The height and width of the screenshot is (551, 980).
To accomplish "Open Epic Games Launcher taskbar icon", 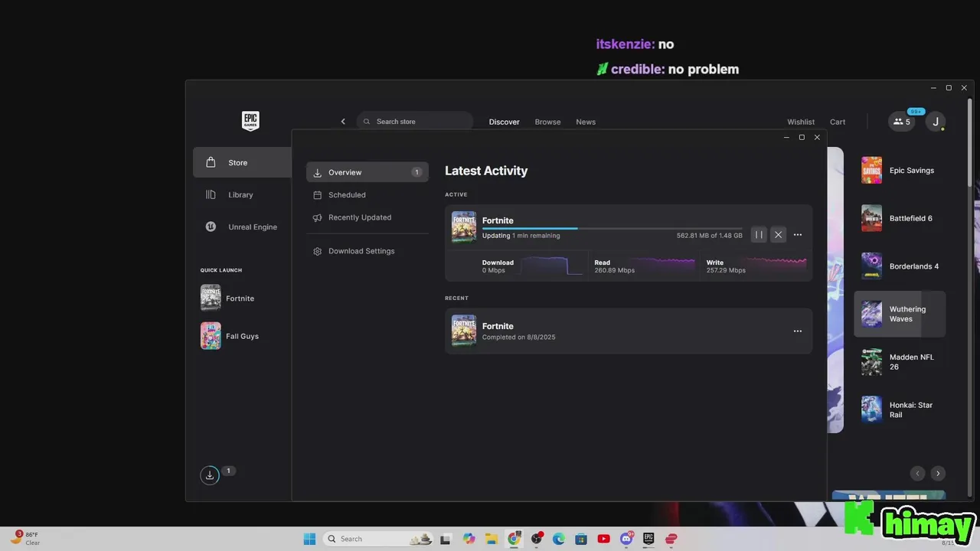I will pyautogui.click(x=648, y=539).
